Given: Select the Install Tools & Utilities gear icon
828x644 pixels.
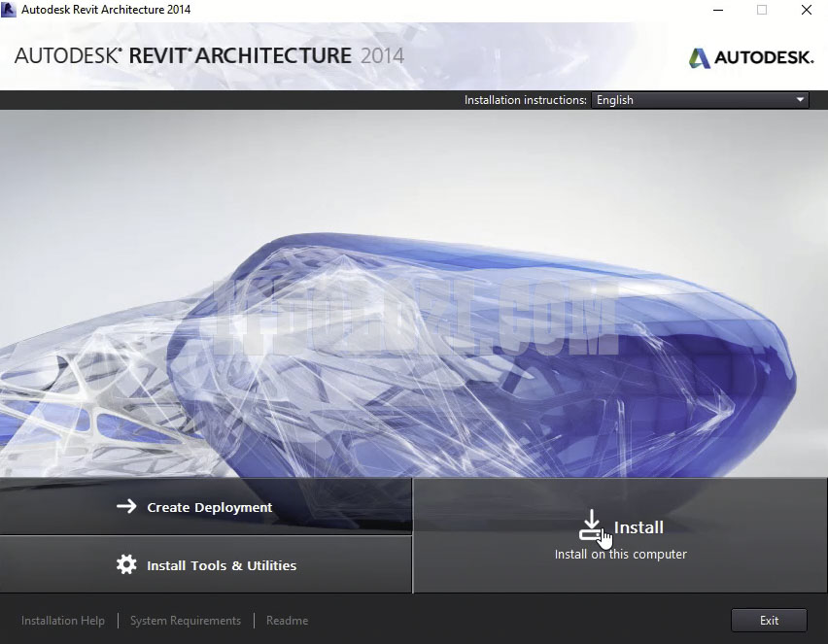Looking at the screenshot, I should 127,564.
